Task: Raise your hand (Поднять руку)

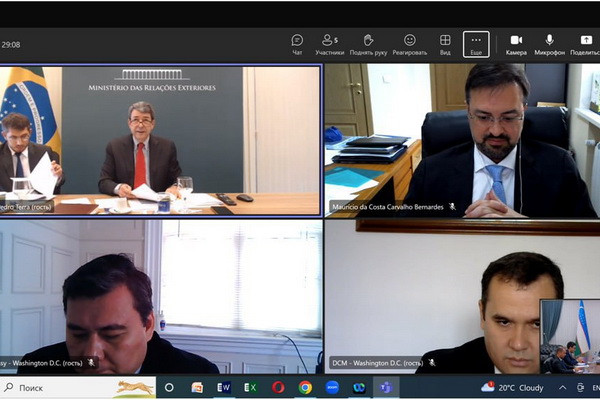Action: [368, 44]
